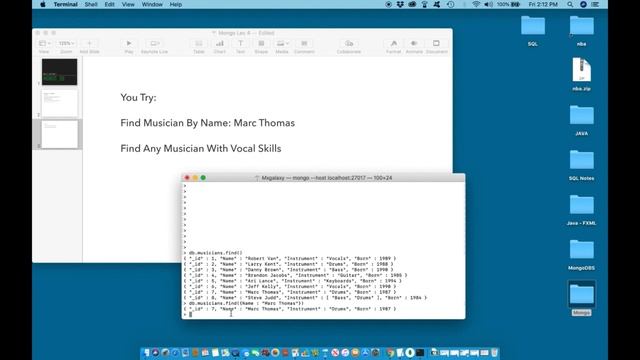Open Notification Center icon

[595, 4]
